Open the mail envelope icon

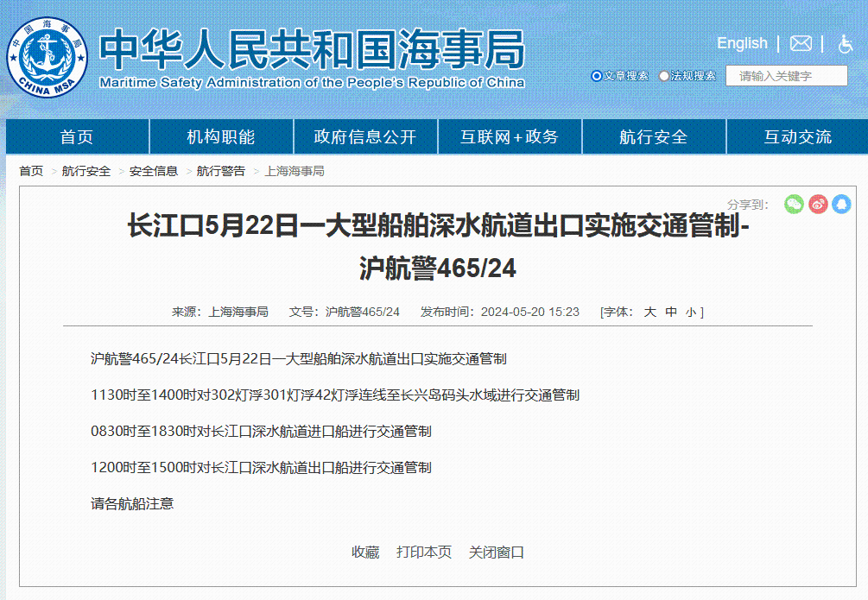click(801, 43)
